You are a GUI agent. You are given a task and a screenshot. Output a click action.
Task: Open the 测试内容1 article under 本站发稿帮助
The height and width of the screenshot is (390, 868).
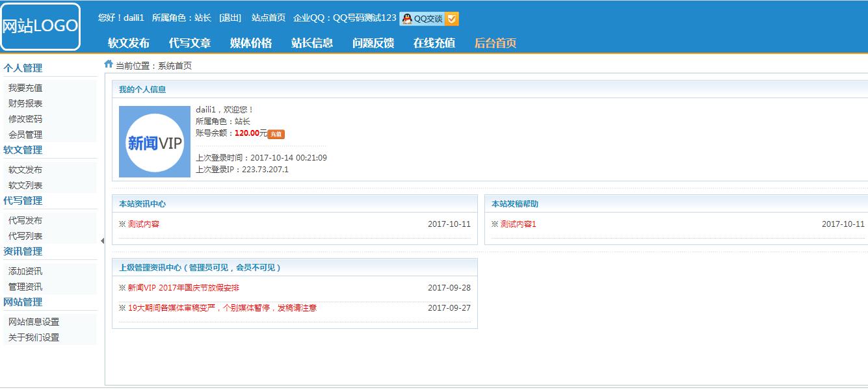[x=518, y=224]
